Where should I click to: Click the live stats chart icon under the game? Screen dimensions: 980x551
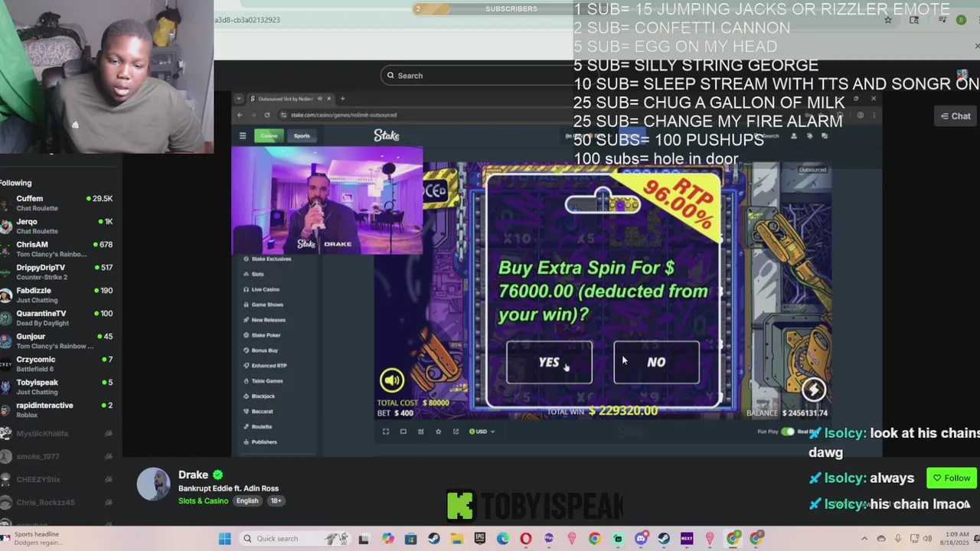coord(420,432)
